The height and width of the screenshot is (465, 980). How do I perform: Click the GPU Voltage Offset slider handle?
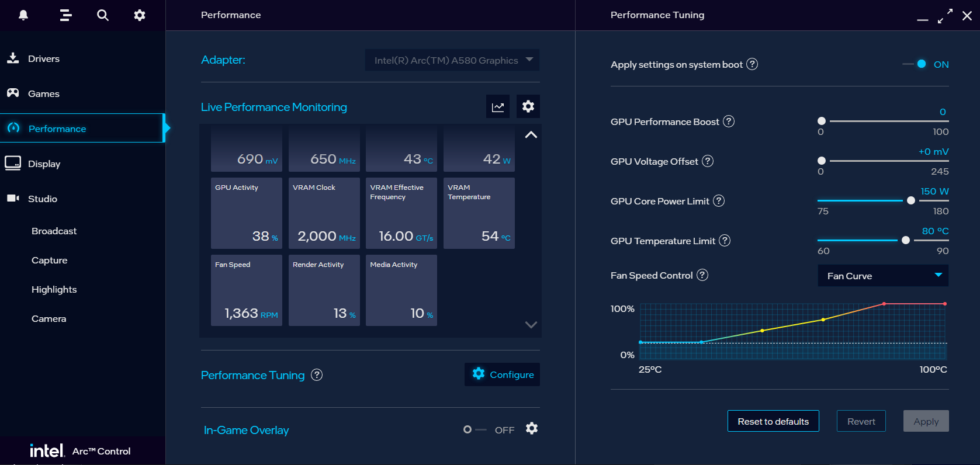coord(822,161)
